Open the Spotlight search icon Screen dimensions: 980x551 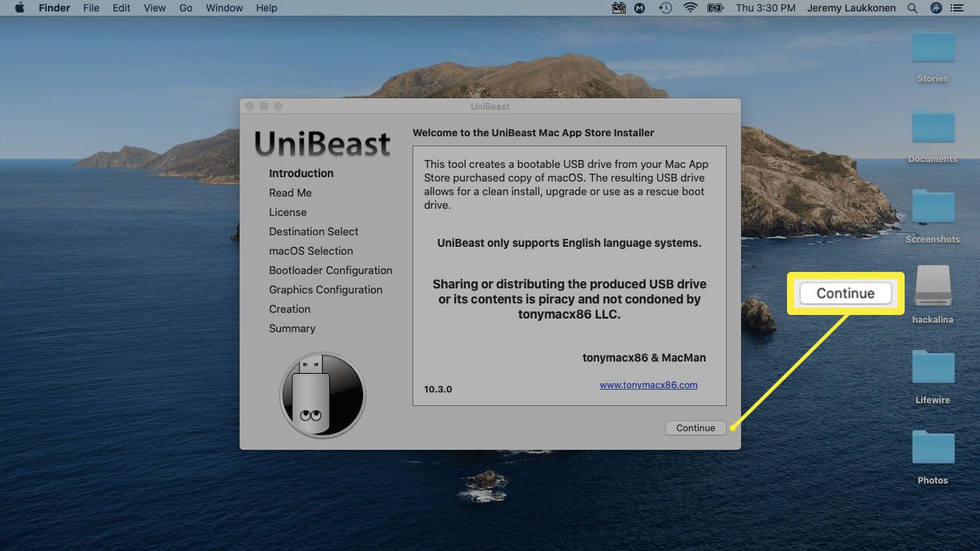[x=913, y=8]
